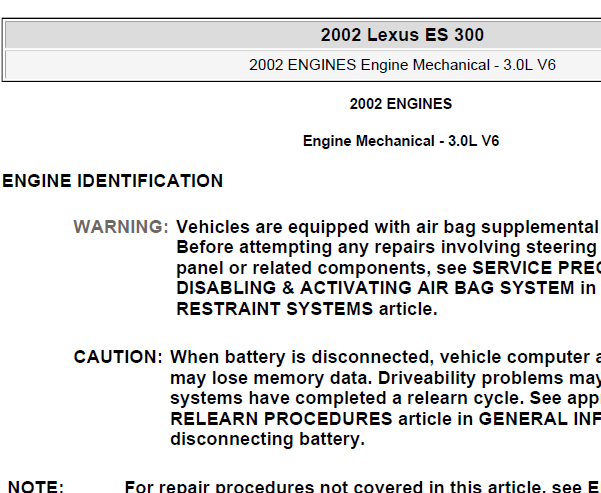Select the '2002 ENGINES Engine Mechanical - 3.0L V6' subtitle
The height and width of the screenshot is (493, 601).
pyautogui.click(x=402, y=65)
